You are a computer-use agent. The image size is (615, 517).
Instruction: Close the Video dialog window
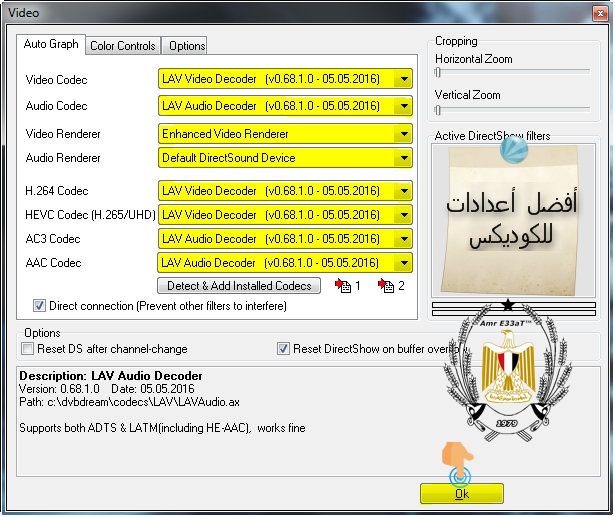tap(600, 13)
